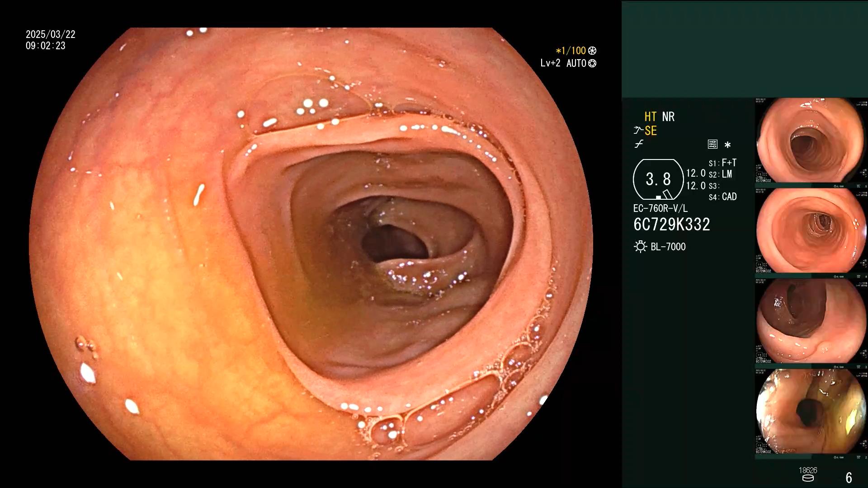Click the empty S3: switch assignment
868x488 pixels.
click(x=713, y=186)
